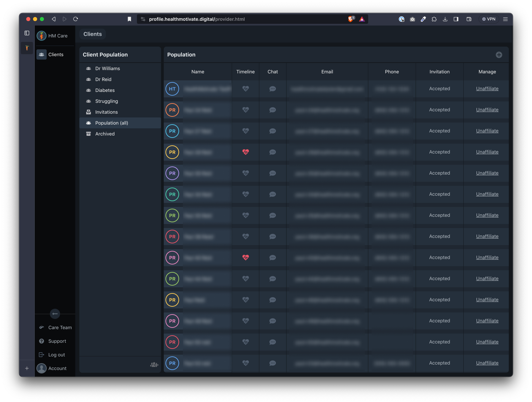Click the Invitation column header
The width and height of the screenshot is (532, 402).
(x=440, y=72)
